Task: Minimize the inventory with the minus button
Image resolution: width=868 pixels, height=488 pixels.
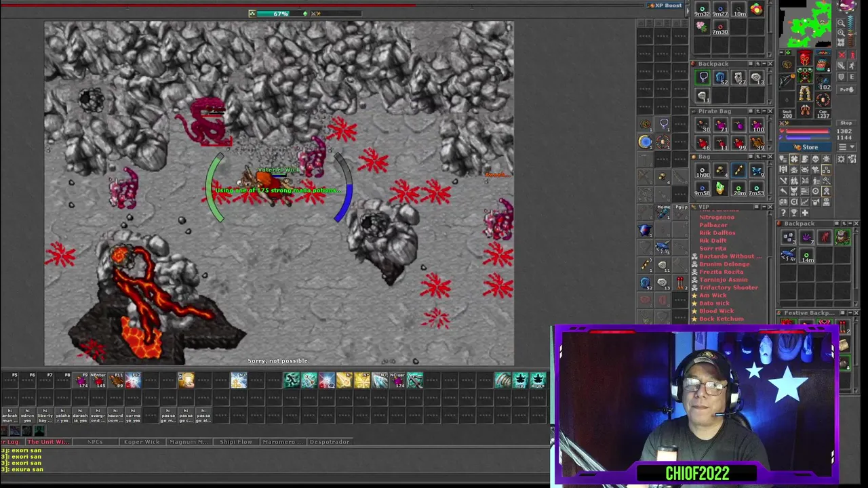Action: (x=781, y=53)
